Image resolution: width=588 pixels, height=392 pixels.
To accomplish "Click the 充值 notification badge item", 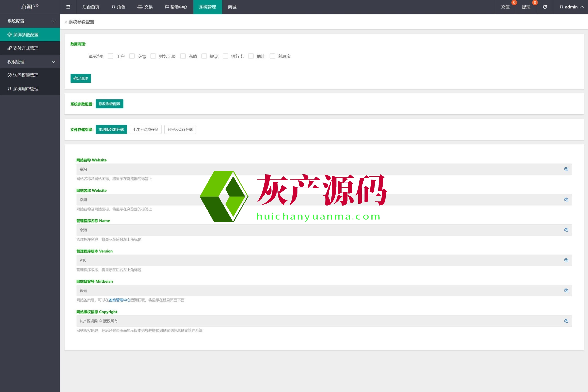I will [505, 7].
